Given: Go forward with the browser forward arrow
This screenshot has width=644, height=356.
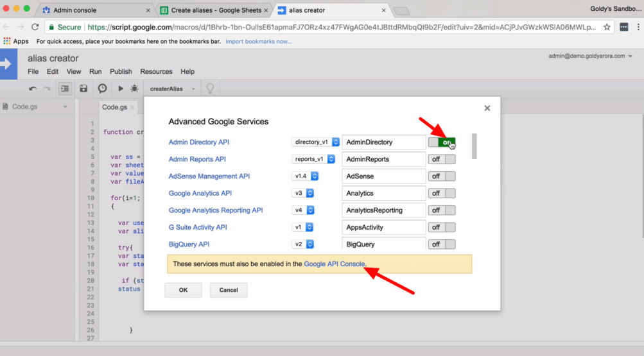Looking at the screenshot, I should click(21, 27).
